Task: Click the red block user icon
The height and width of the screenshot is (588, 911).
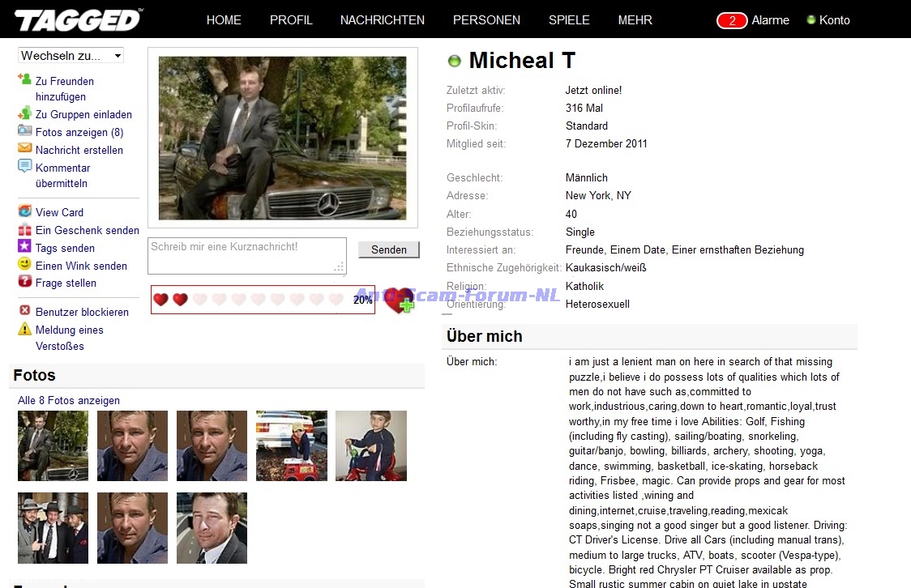Action: (x=24, y=311)
